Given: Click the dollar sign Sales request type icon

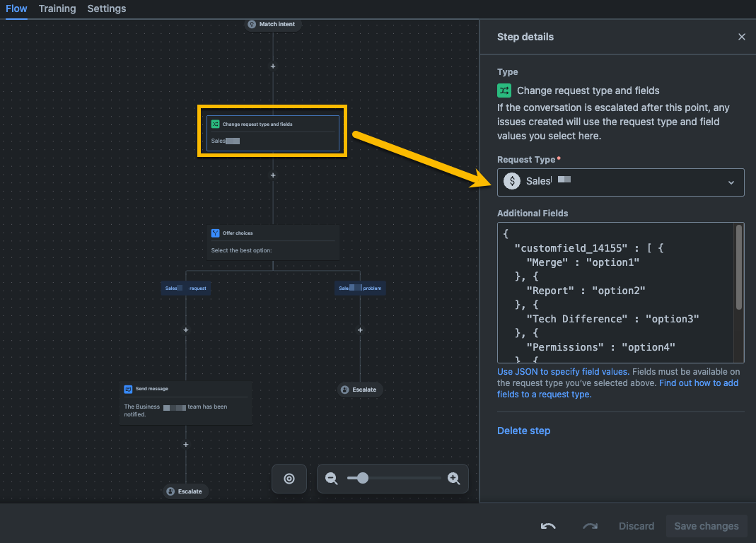Looking at the screenshot, I should pyautogui.click(x=512, y=181).
